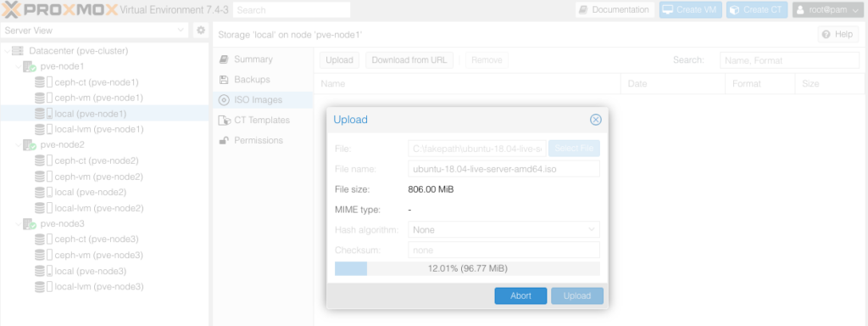Click the Datacenter server icon

click(x=18, y=50)
